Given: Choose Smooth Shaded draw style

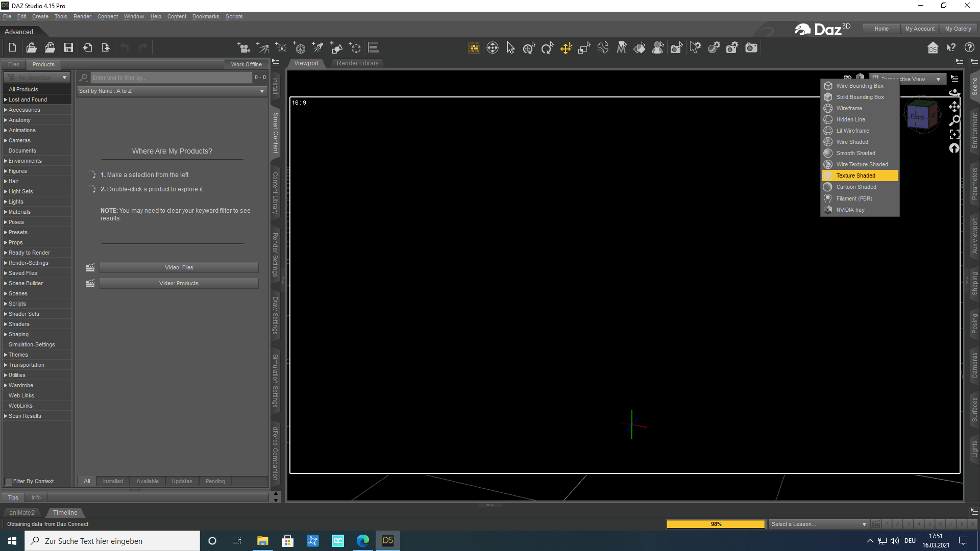Looking at the screenshot, I should [x=855, y=153].
